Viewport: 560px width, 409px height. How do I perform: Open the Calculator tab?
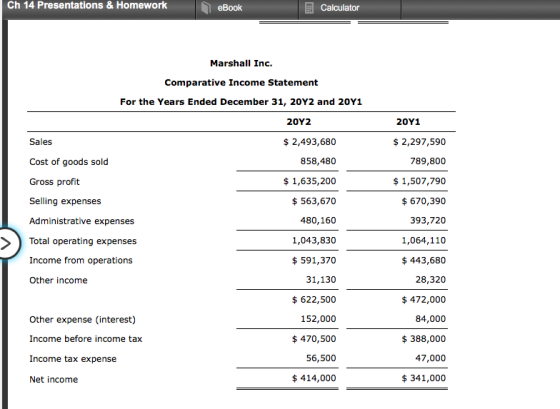350,9
